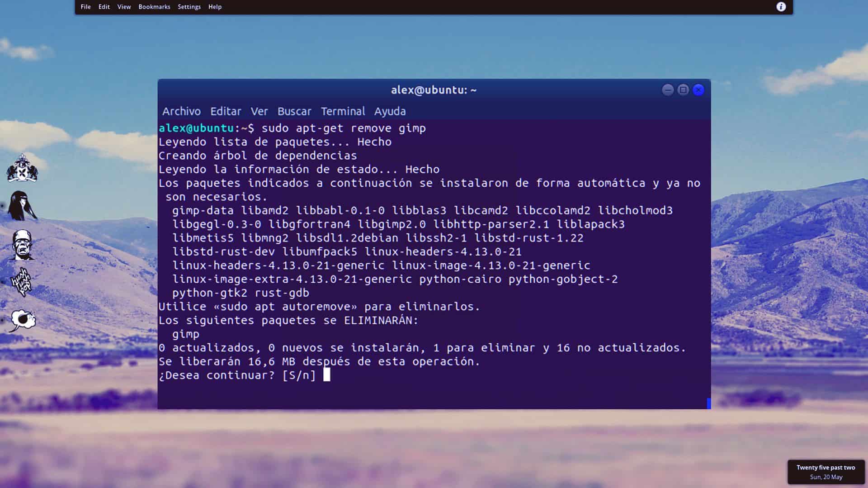Click the clock widget showing Sun 20 May
868x488 pixels.
pos(826,472)
